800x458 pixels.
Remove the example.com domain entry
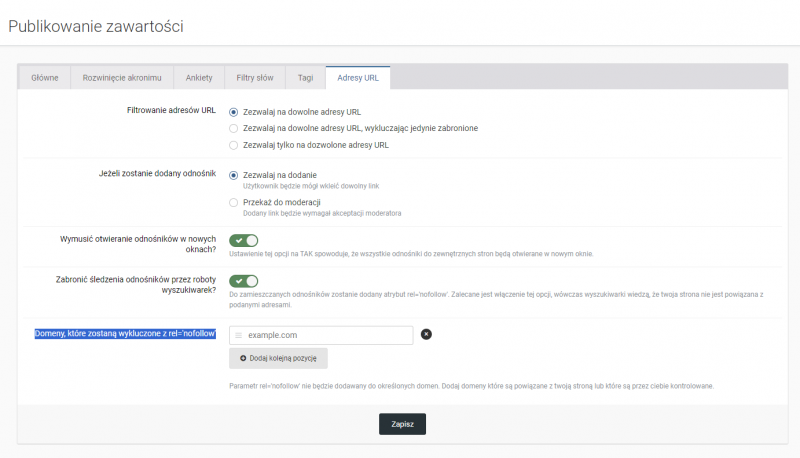tap(426, 334)
